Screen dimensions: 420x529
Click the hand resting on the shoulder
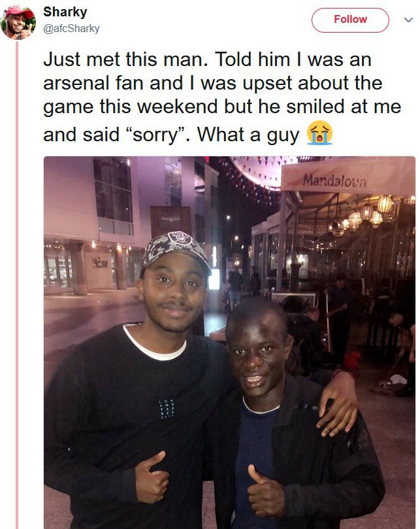[337, 405]
